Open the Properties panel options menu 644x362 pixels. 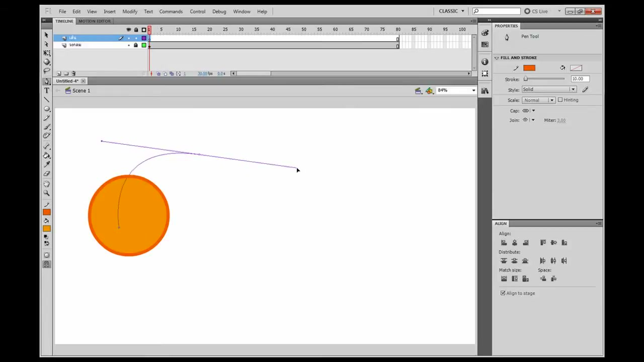click(x=598, y=26)
